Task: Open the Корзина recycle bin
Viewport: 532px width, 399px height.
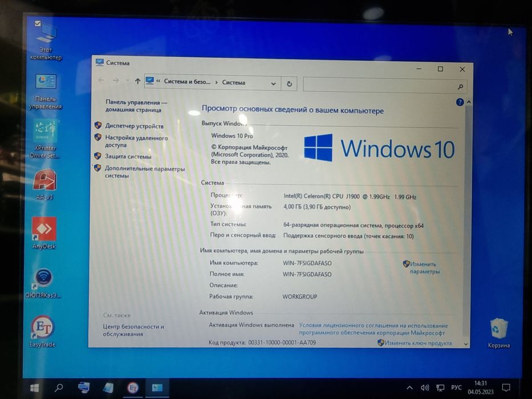Action: (x=499, y=333)
